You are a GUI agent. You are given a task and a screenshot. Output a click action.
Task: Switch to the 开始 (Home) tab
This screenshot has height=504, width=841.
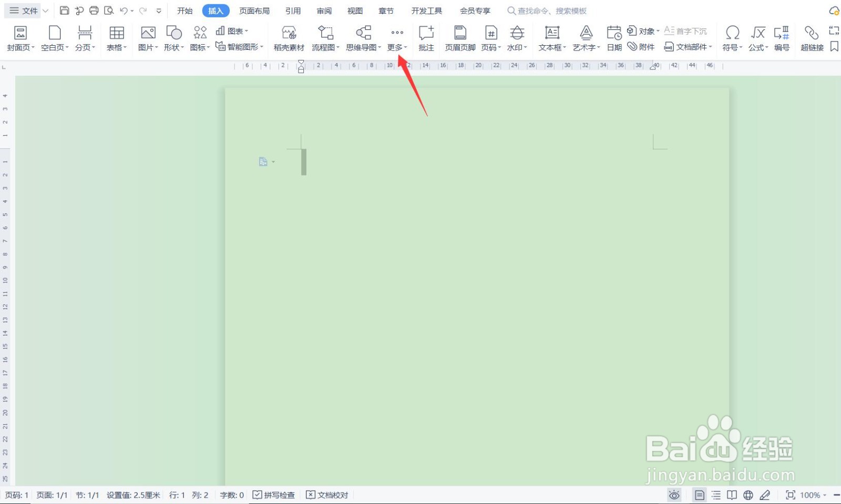point(184,11)
